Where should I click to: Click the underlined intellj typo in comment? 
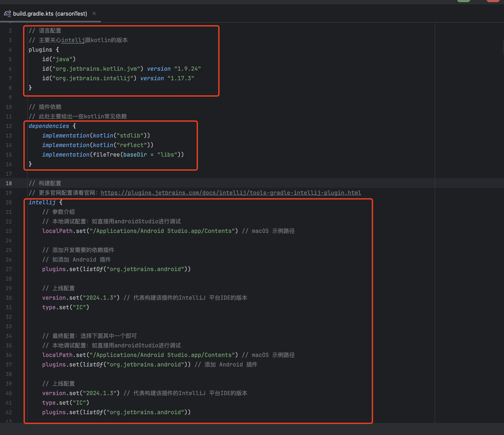click(73, 40)
